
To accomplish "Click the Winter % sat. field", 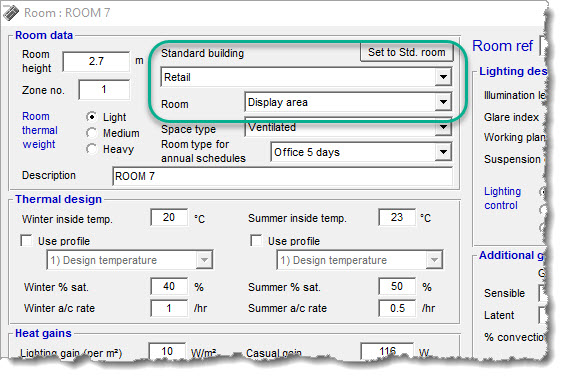I will (x=169, y=287).
